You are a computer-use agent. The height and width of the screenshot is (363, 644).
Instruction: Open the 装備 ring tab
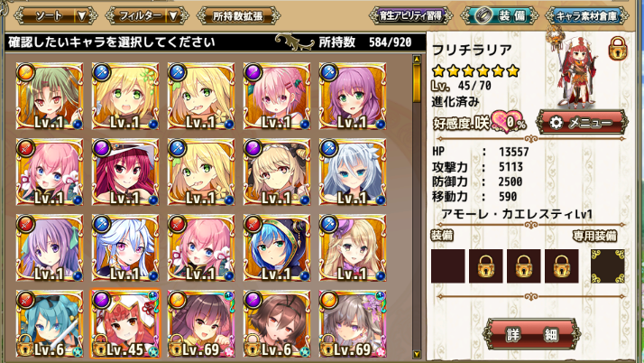click(x=499, y=16)
